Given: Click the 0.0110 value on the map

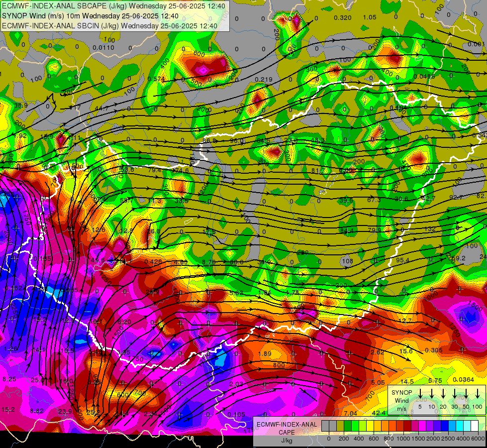Looking at the screenshot, I should [x=103, y=48].
